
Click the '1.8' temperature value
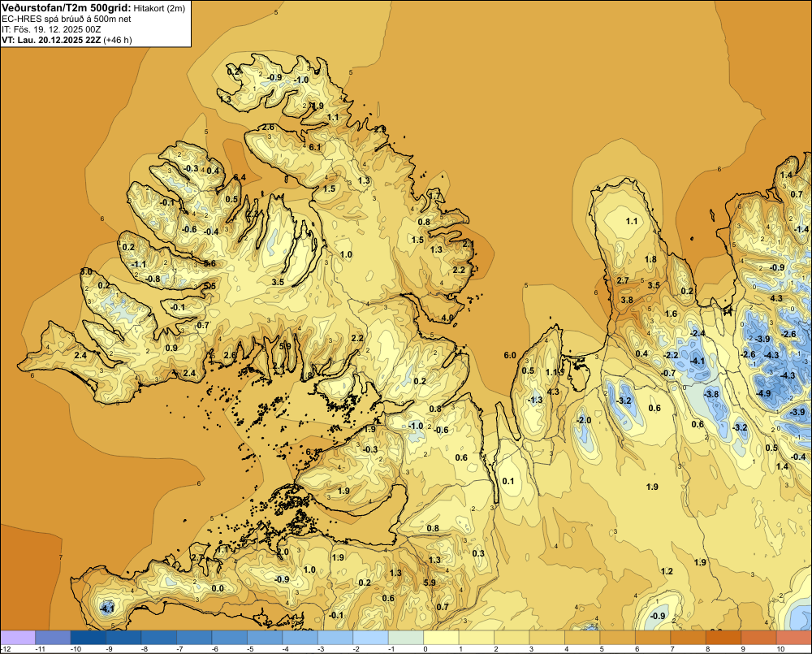click(651, 259)
